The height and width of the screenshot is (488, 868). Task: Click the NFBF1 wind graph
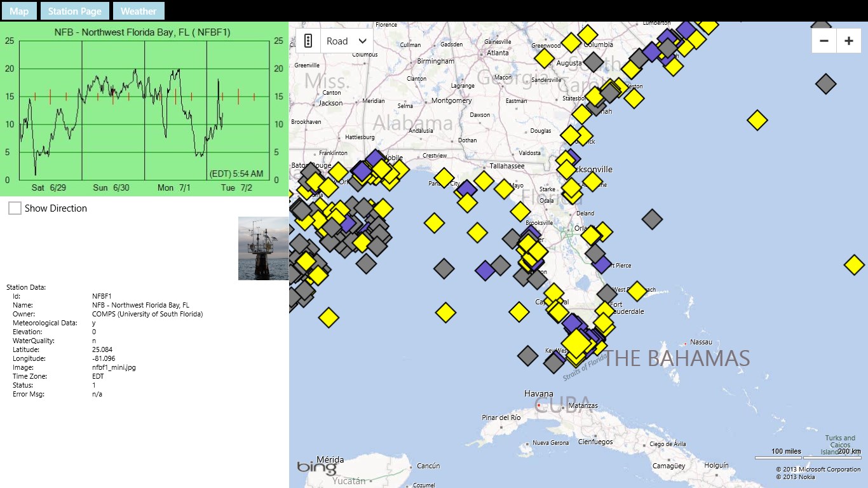click(x=144, y=109)
